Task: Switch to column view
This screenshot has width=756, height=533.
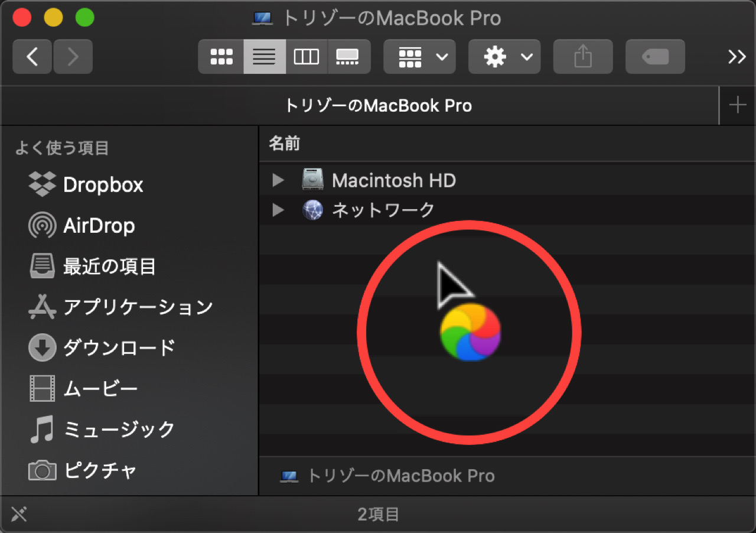Action: tap(307, 57)
